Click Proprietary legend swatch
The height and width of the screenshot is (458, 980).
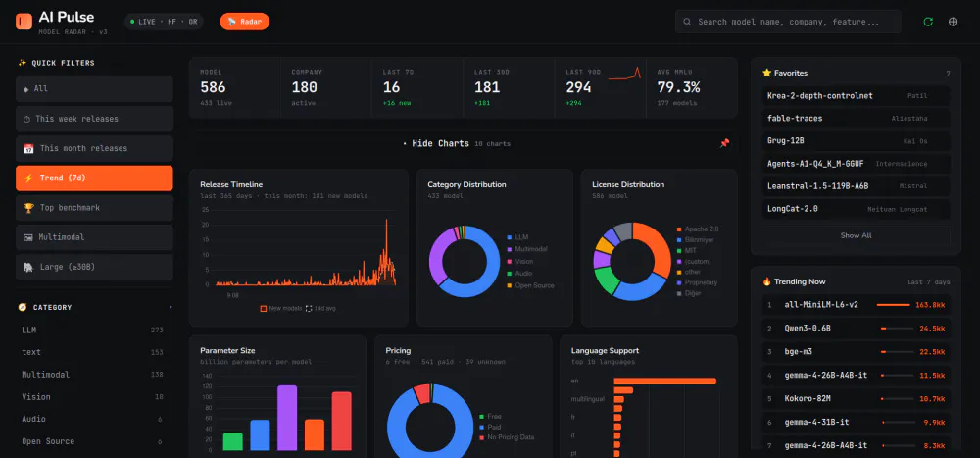tap(679, 282)
